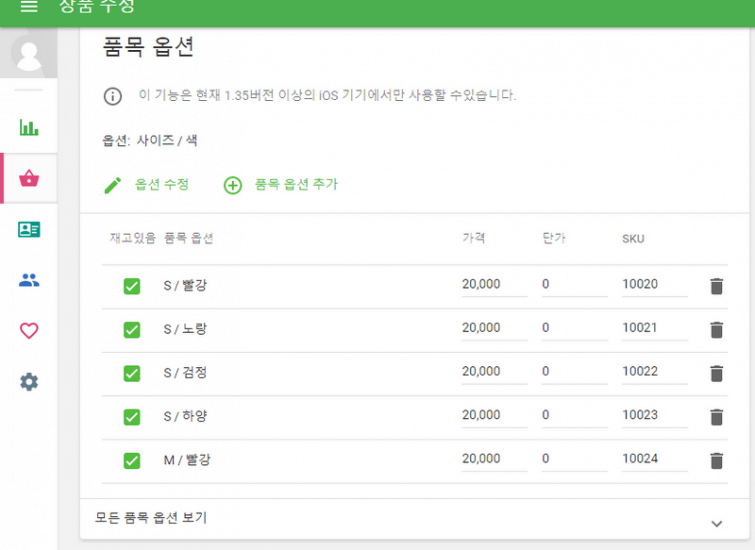Click the S / 검정 variant name

(185, 372)
